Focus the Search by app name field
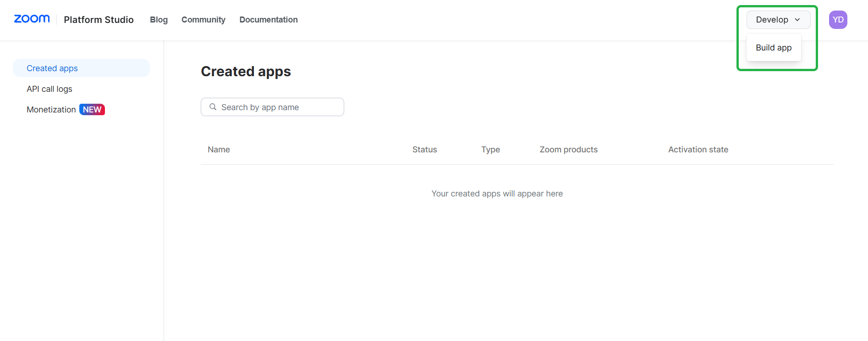Viewport: 868px width, 341px height. click(272, 107)
